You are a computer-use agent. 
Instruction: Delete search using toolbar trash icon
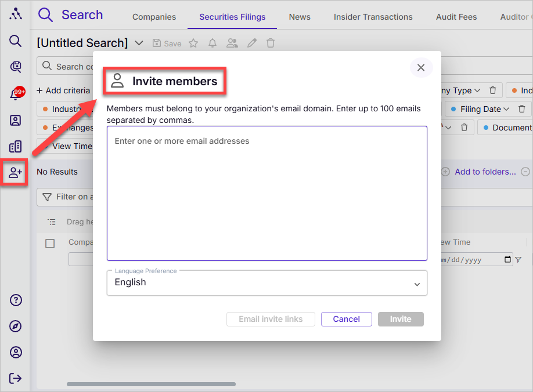point(271,43)
